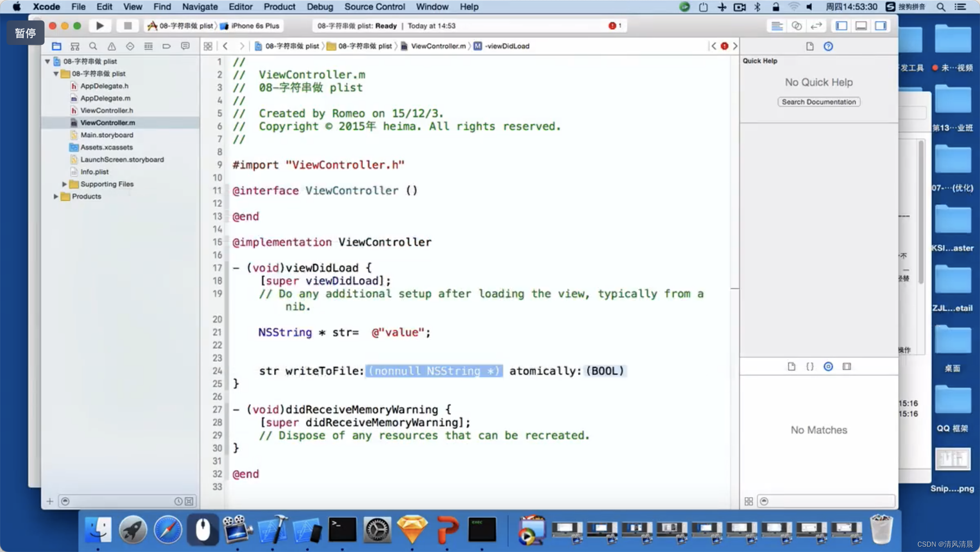980x552 pixels.
Task: Click the Search Documentation button
Action: point(818,102)
